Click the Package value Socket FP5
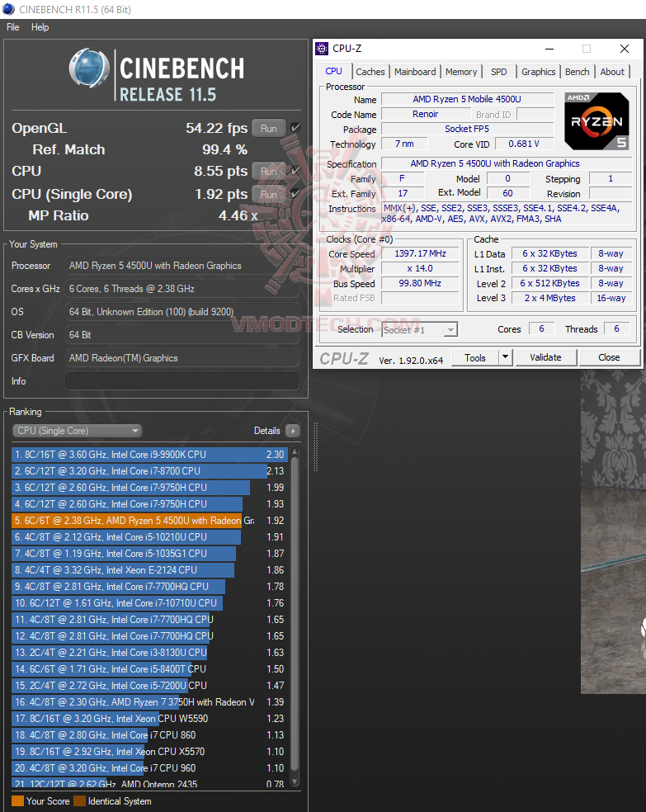This screenshot has width=646, height=812. point(468,129)
